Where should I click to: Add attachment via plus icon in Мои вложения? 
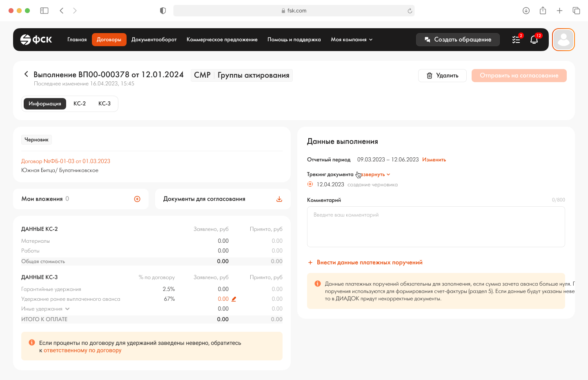click(x=137, y=199)
